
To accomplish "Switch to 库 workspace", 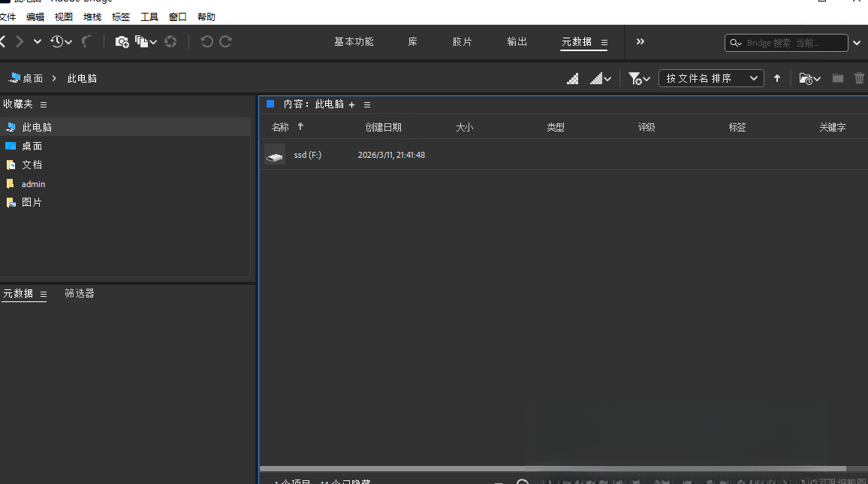I will [x=412, y=42].
